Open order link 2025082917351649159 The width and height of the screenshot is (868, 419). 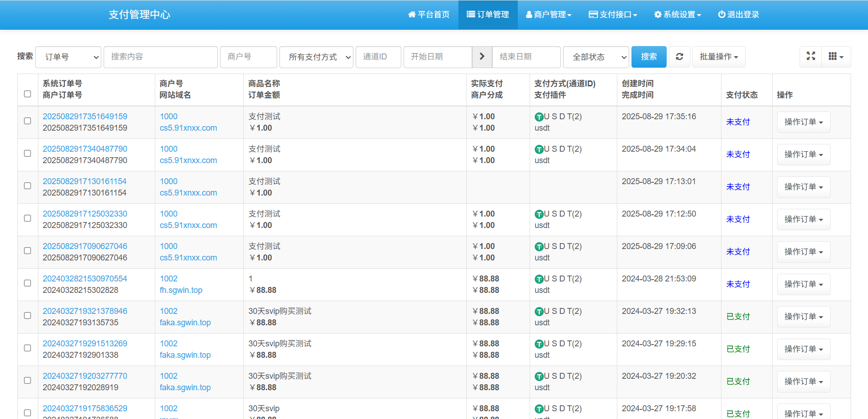(85, 117)
